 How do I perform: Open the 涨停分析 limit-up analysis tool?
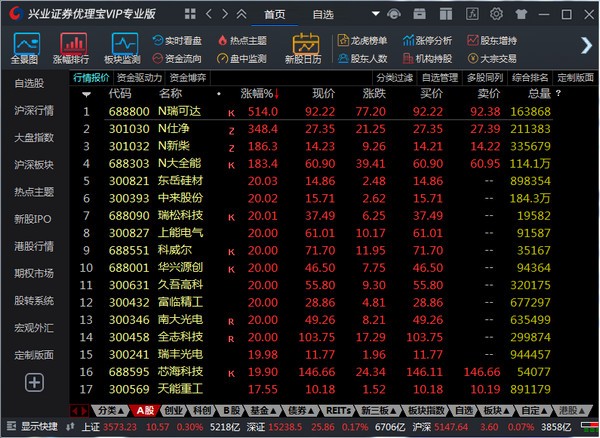[x=427, y=41]
